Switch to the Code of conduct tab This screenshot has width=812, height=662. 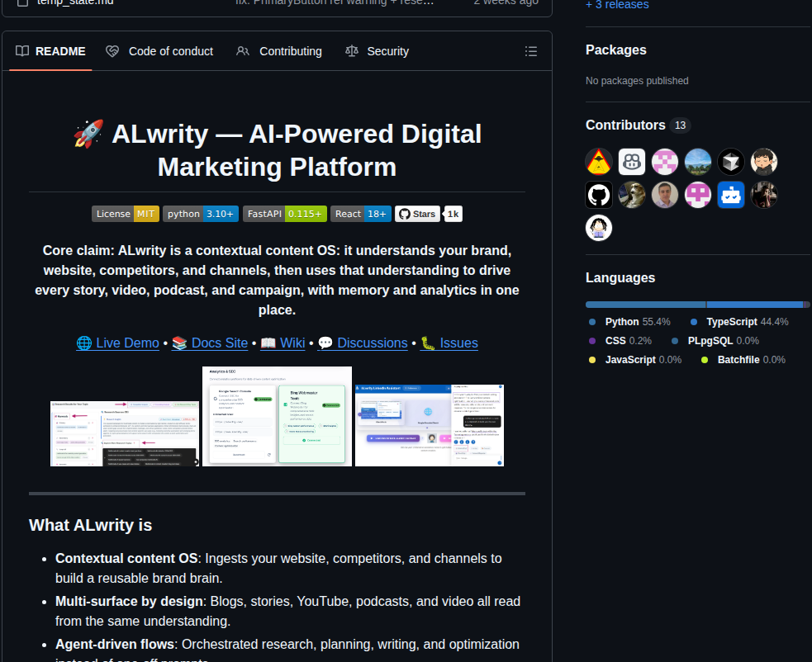tap(159, 51)
